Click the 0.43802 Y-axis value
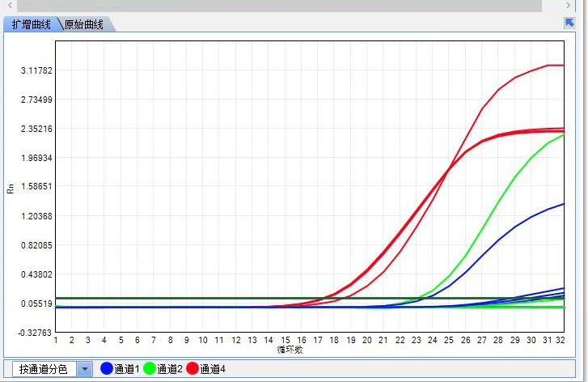Viewport: 588px width, 382px height. point(36,274)
